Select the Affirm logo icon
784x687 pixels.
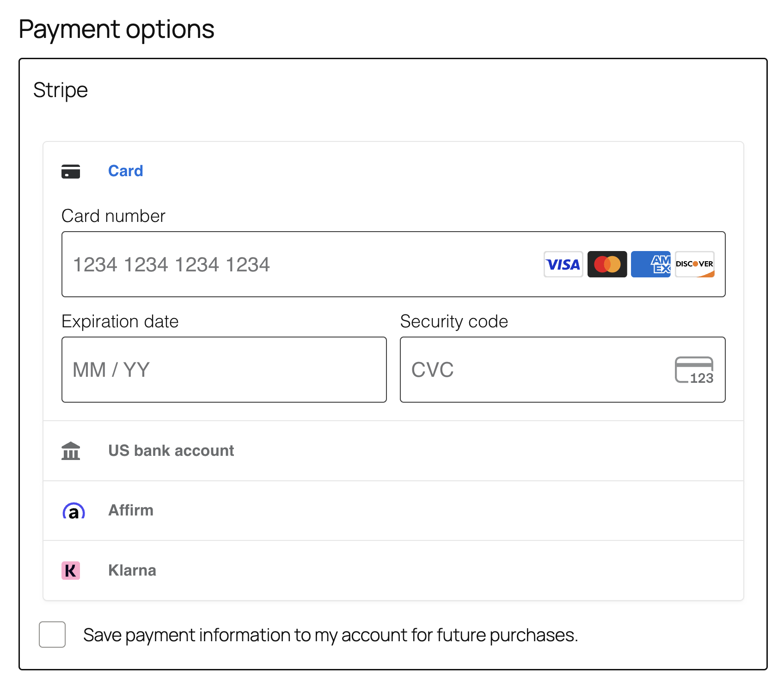click(x=73, y=510)
